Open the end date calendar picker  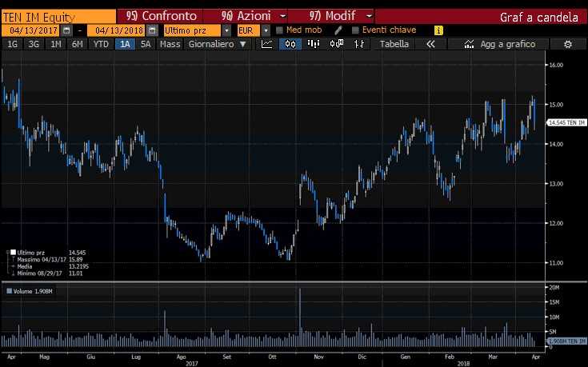click(x=152, y=30)
